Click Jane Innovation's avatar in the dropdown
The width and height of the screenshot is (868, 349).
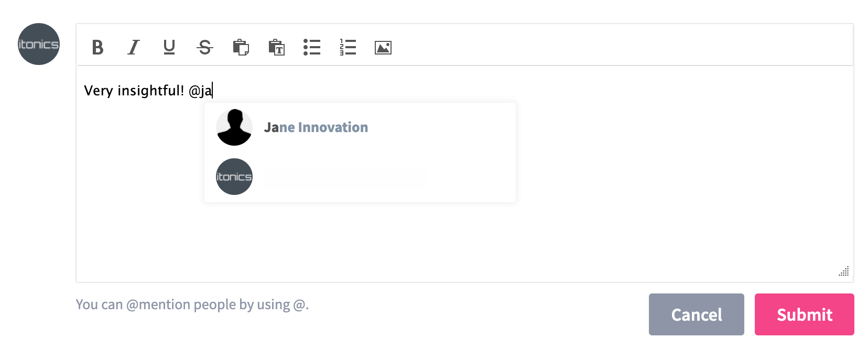234,127
